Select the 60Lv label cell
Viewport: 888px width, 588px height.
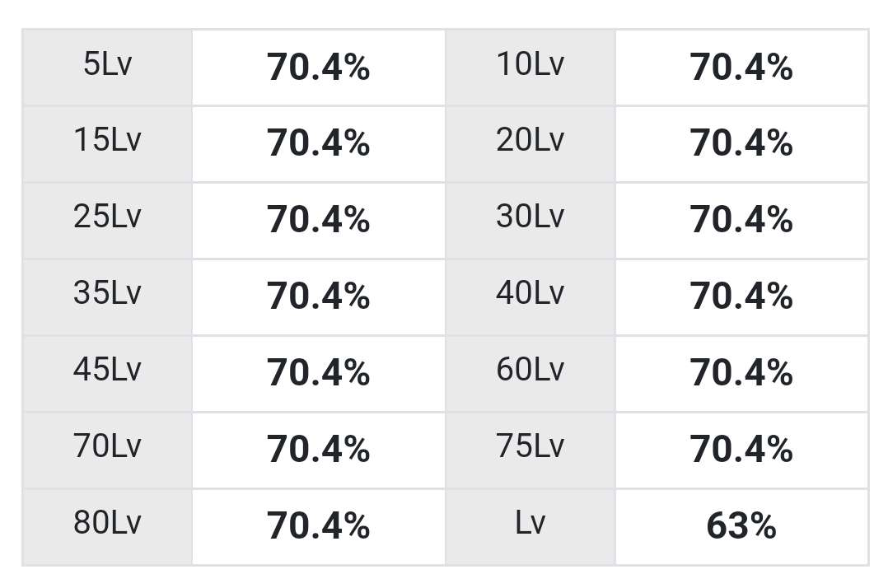(x=530, y=374)
